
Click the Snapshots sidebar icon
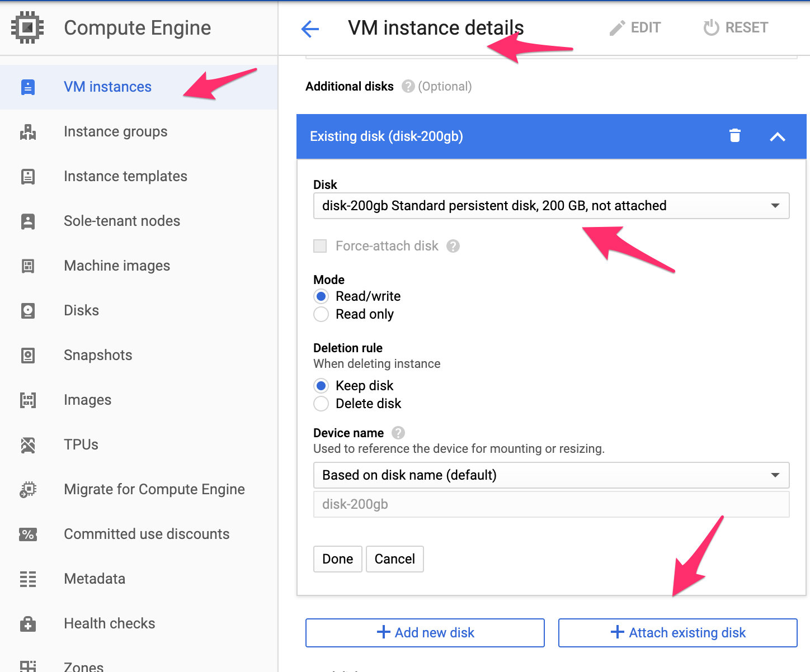(x=28, y=356)
